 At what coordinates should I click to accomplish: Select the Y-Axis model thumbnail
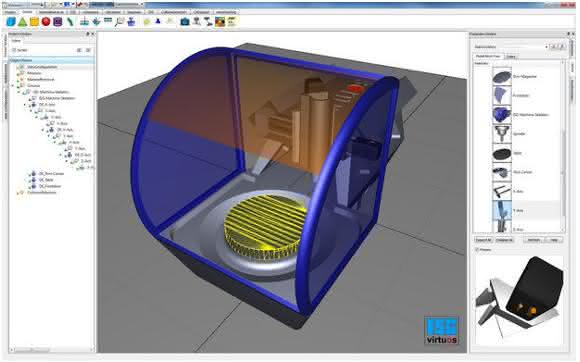pos(502,210)
